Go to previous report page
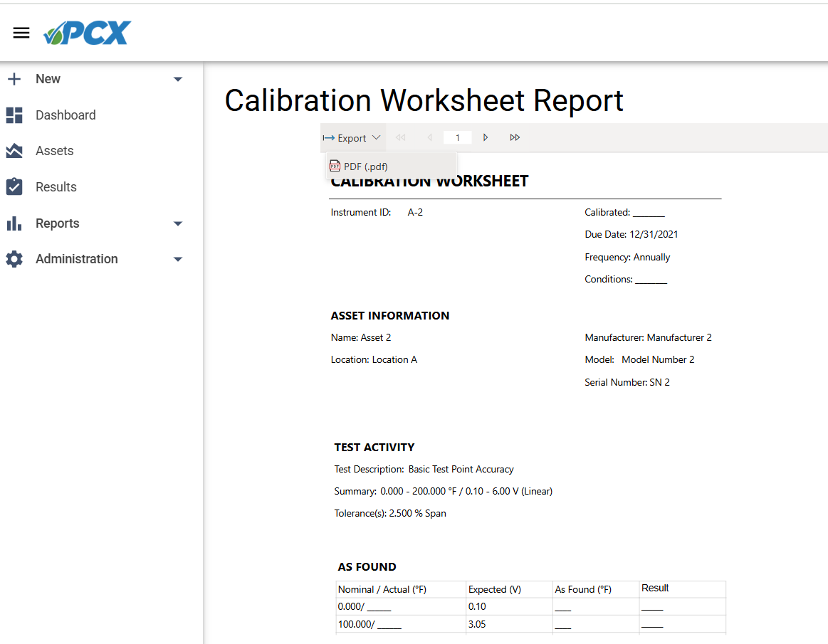This screenshot has height=644, width=828. [429, 137]
